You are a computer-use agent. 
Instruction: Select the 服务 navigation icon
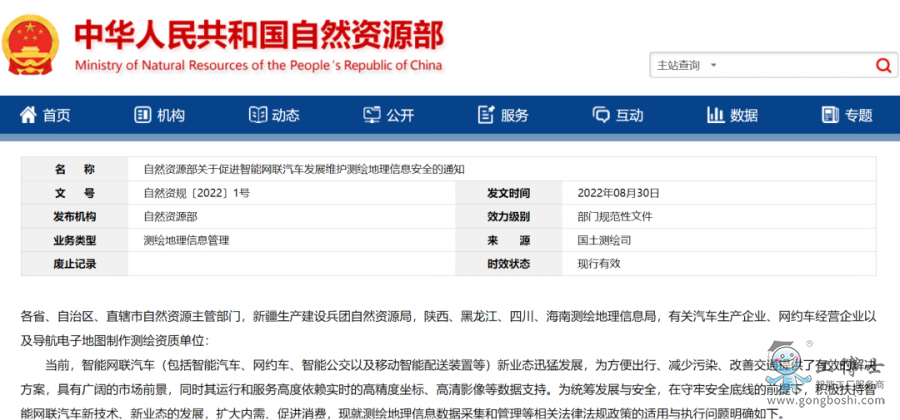(486, 115)
